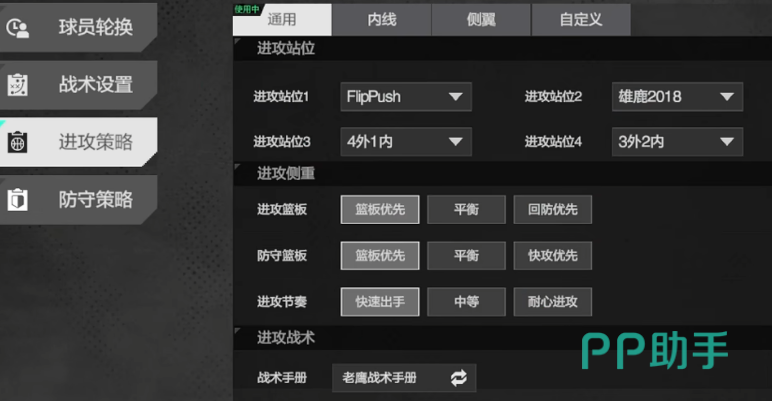Image resolution: width=772 pixels, height=401 pixels.
Task: Click the 球员轮换 player rotation icon
Action: click(17, 28)
